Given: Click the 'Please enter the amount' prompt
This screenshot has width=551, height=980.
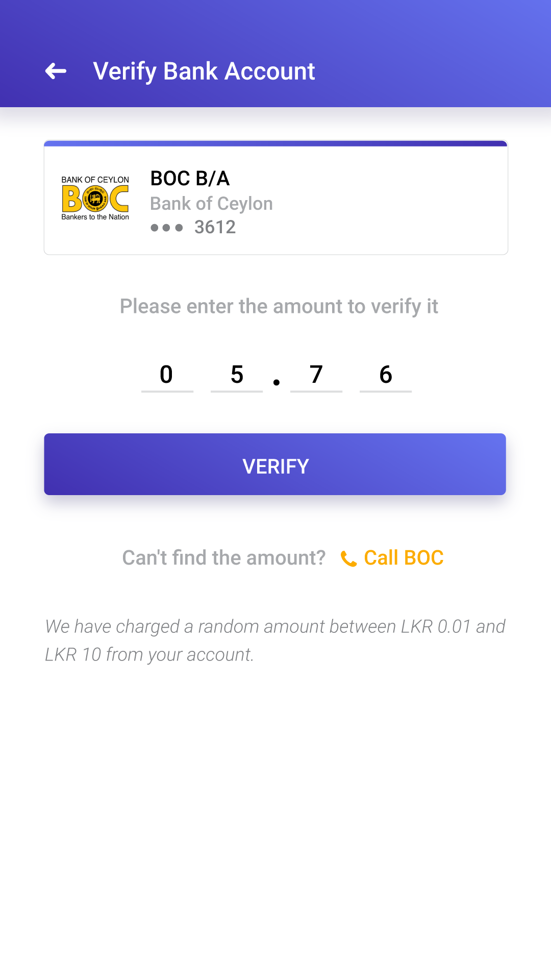Looking at the screenshot, I should click(x=279, y=306).
